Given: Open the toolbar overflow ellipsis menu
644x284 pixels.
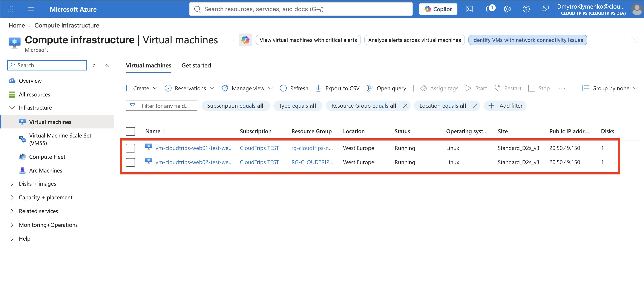Looking at the screenshot, I should [x=562, y=88].
